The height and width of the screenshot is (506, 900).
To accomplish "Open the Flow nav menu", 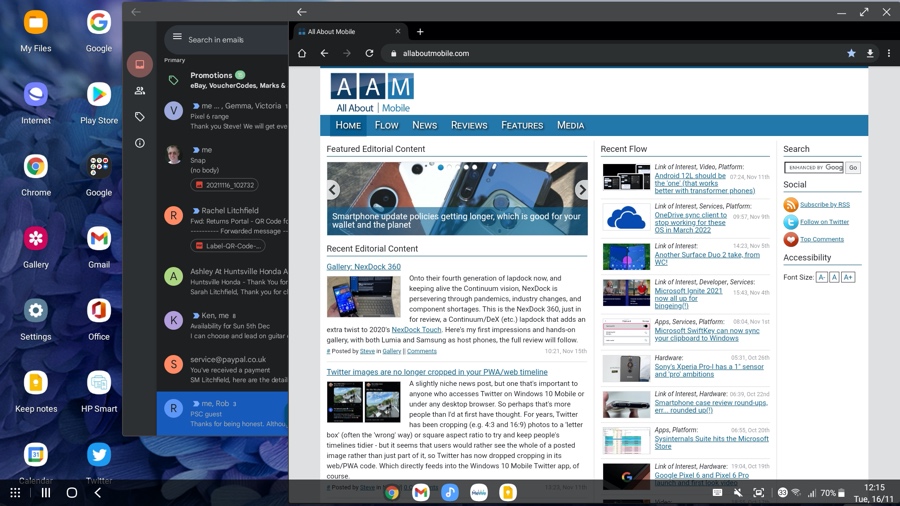I will (x=386, y=125).
